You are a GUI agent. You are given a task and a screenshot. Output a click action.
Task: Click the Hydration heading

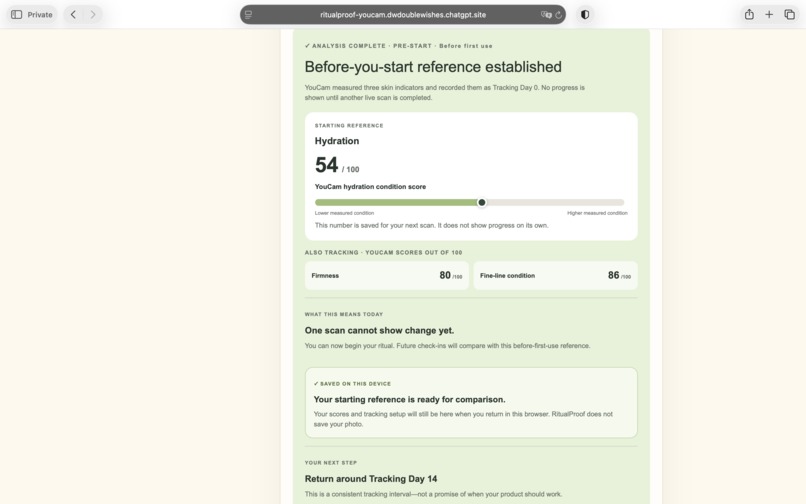[337, 141]
